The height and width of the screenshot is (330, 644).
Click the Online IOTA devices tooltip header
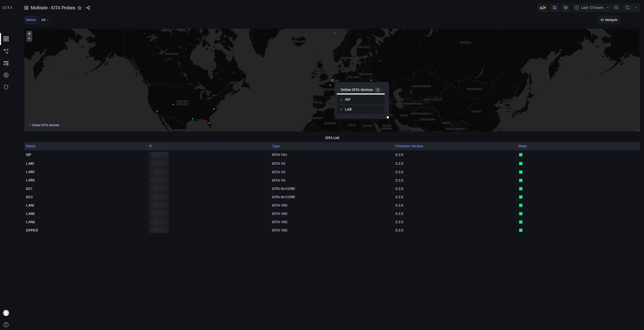360,90
